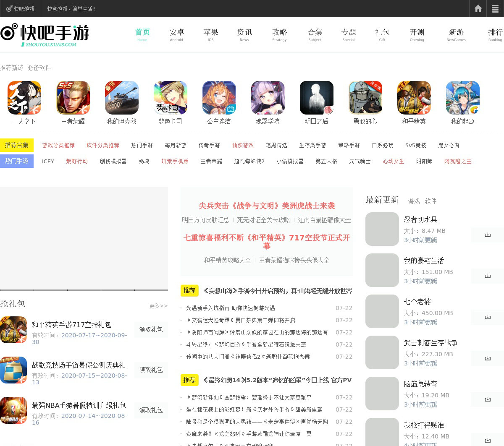Open the hamburger menu icon
Screen dimensions: 504x446
coord(495,8)
